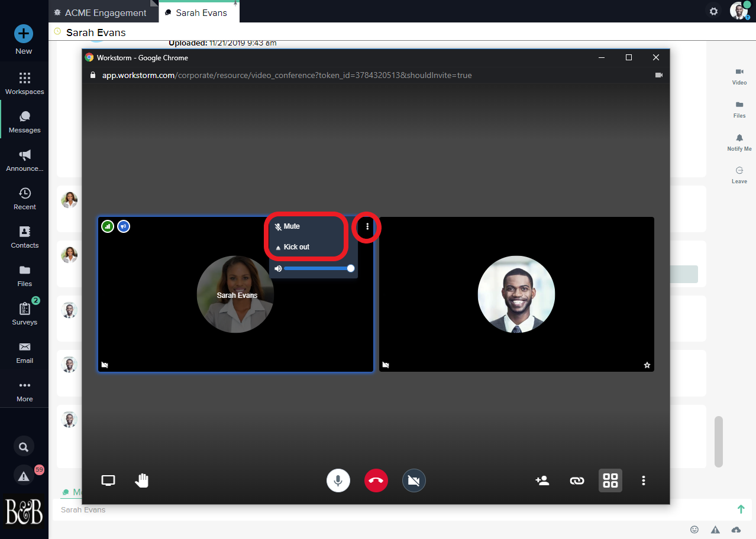Click Chrome address bar URL
756x539 pixels.
pos(287,75)
